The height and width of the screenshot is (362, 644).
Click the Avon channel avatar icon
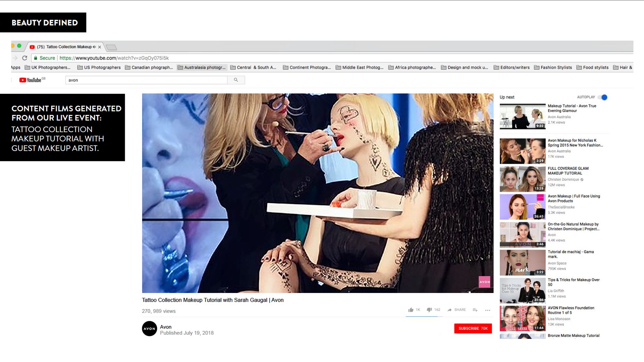point(149,328)
